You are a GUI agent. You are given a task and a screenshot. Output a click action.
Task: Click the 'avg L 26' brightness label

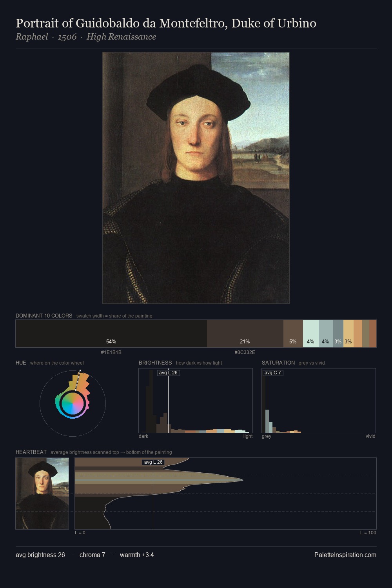pyautogui.click(x=168, y=373)
